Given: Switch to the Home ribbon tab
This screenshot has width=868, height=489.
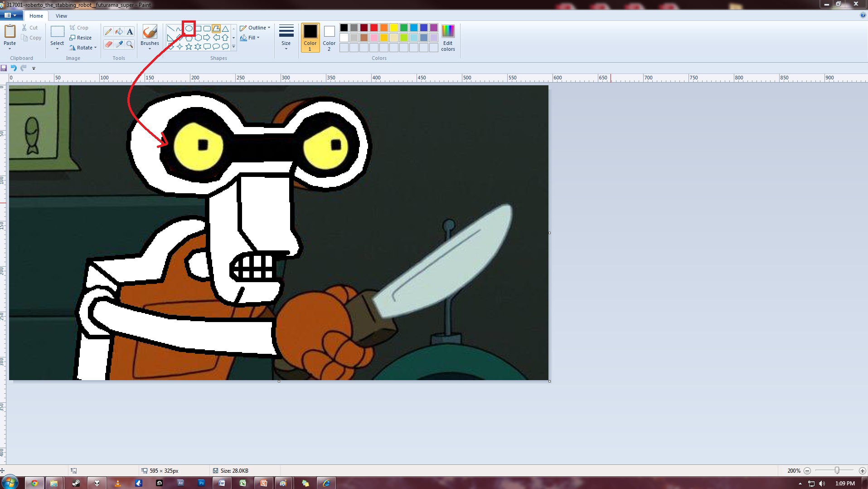Looking at the screenshot, I should (36, 16).
